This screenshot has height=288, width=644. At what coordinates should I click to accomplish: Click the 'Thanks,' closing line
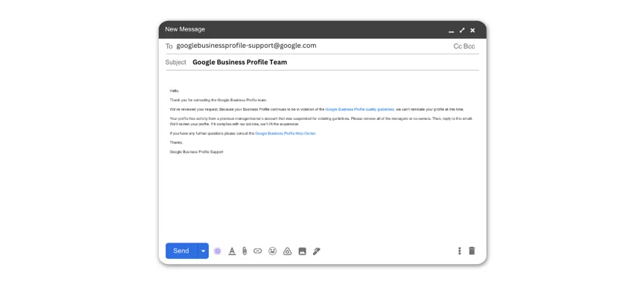(x=176, y=142)
